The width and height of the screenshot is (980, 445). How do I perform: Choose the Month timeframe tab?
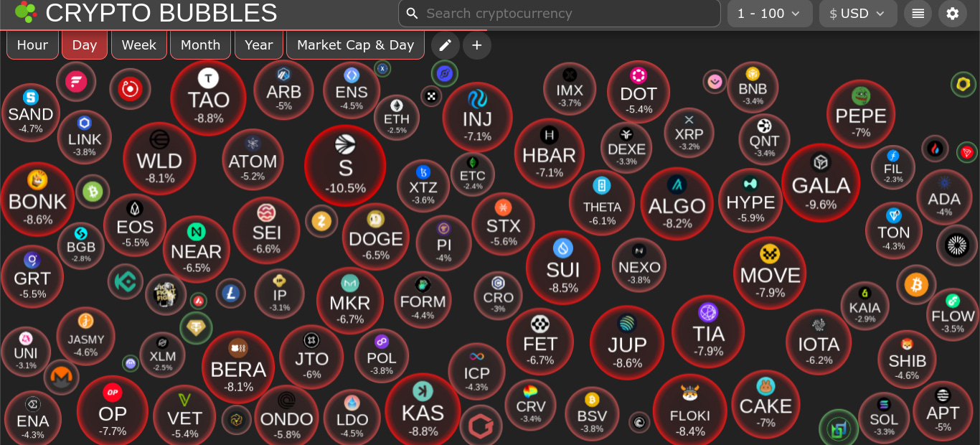pos(200,45)
